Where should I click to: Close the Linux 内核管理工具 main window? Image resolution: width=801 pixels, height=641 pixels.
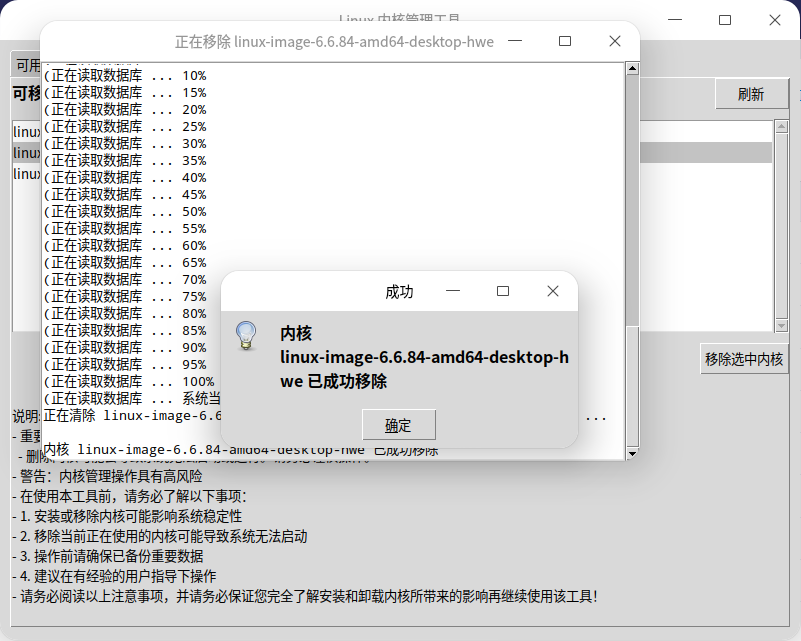coord(775,20)
